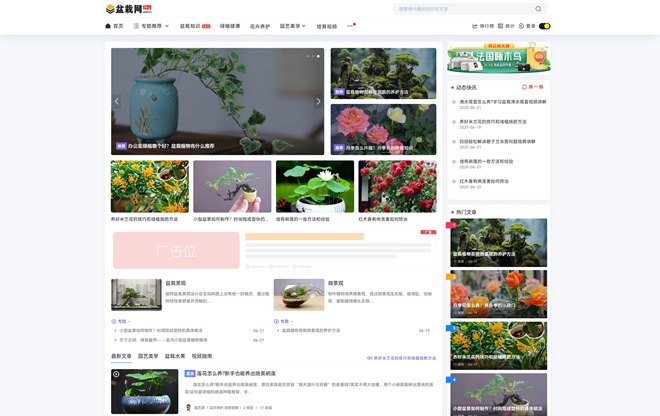Open the three-dots more menu

(x=351, y=26)
